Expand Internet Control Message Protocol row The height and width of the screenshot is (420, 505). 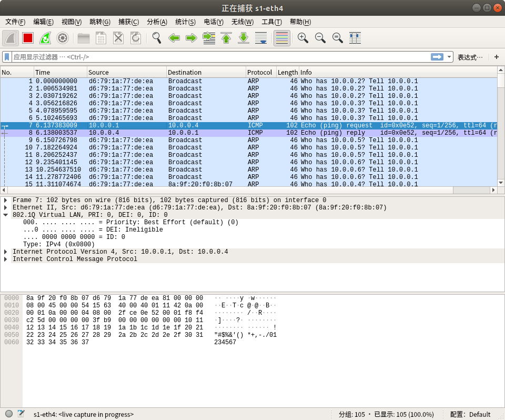(6, 259)
